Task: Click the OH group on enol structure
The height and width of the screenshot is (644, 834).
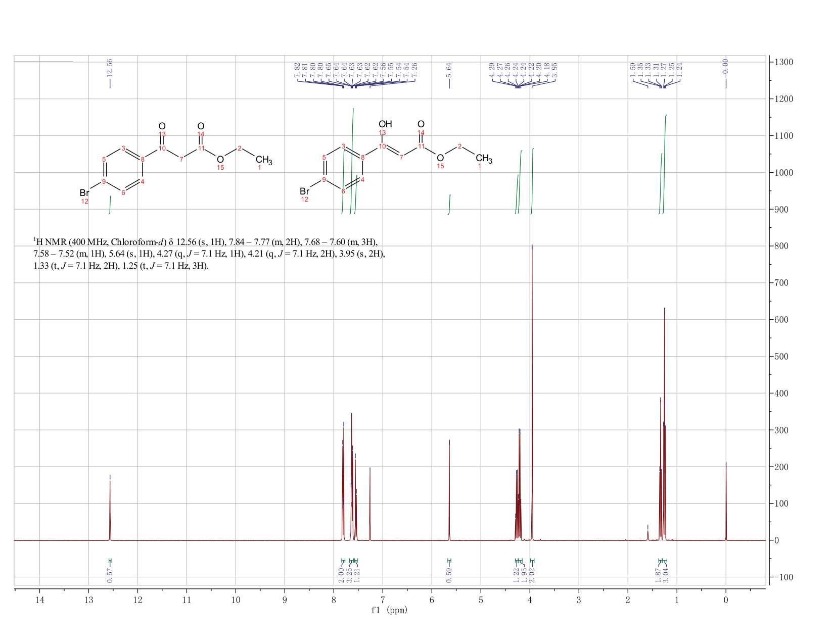Action: tap(385, 124)
